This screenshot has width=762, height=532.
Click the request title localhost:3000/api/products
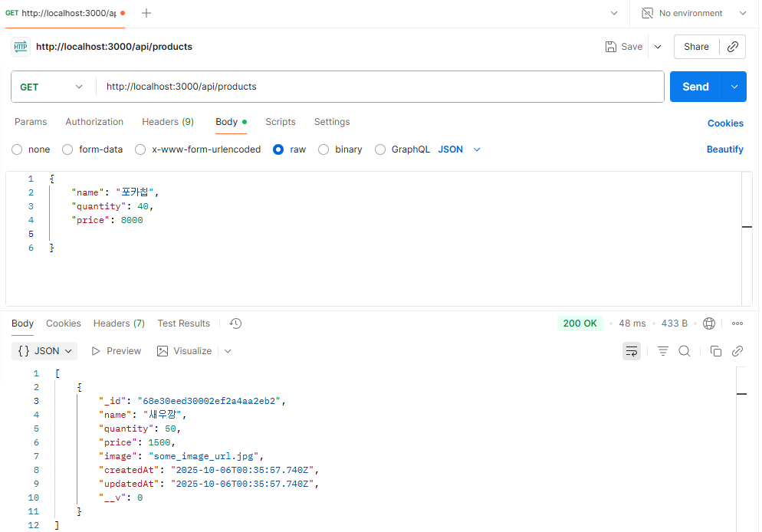[x=114, y=47]
